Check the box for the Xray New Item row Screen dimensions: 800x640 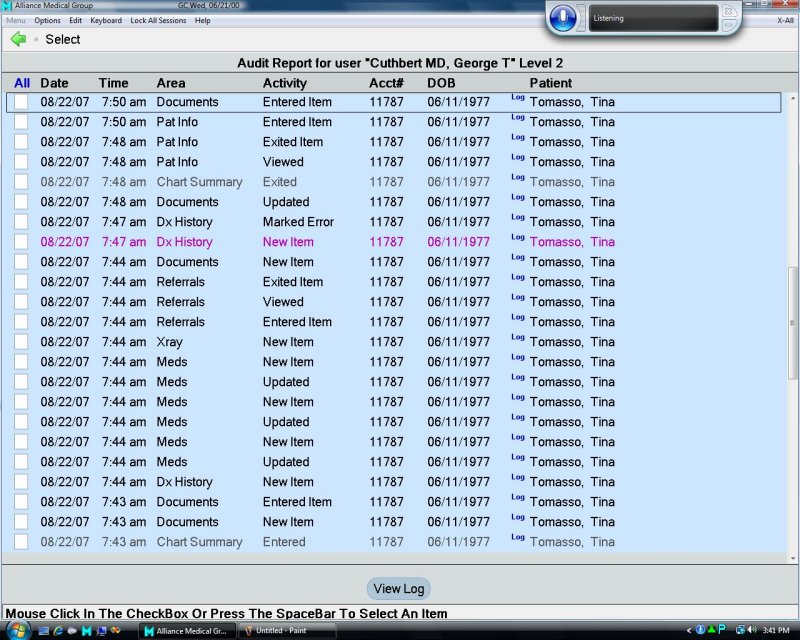pyautogui.click(x=21, y=342)
